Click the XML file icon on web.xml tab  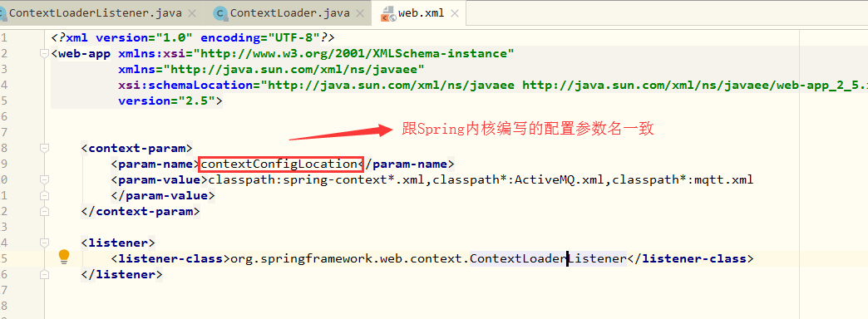388,14
